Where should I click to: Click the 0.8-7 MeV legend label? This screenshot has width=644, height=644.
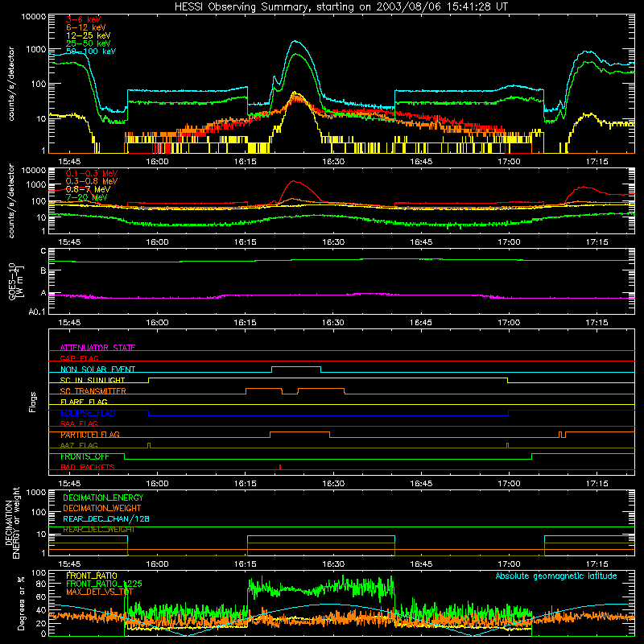click(88, 189)
